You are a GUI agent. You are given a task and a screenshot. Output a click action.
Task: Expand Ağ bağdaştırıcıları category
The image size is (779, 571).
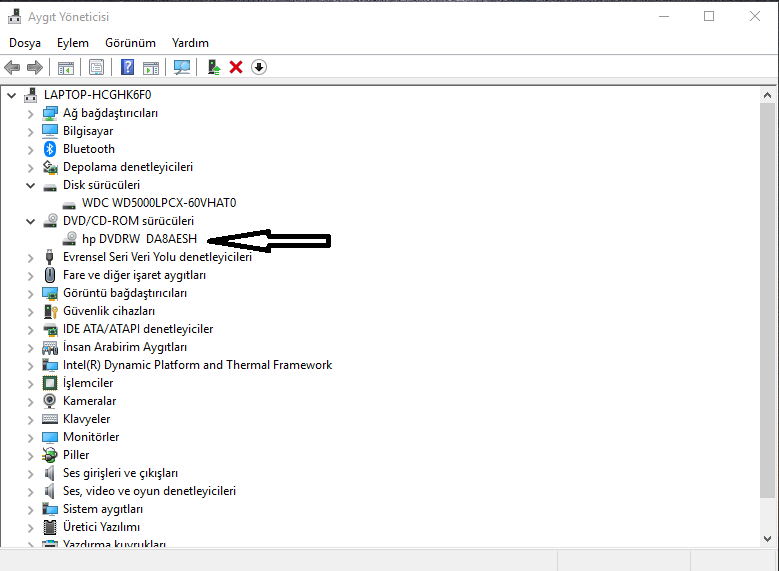[x=31, y=114]
